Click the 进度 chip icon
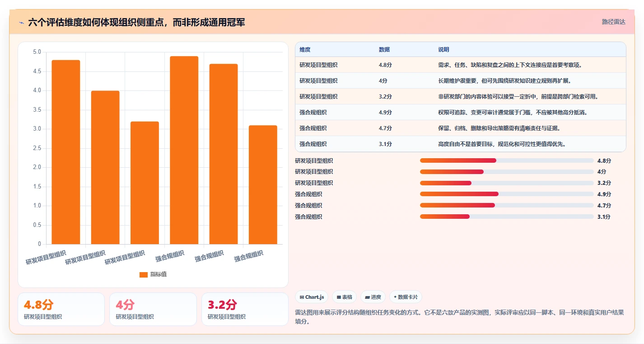 [367, 297]
